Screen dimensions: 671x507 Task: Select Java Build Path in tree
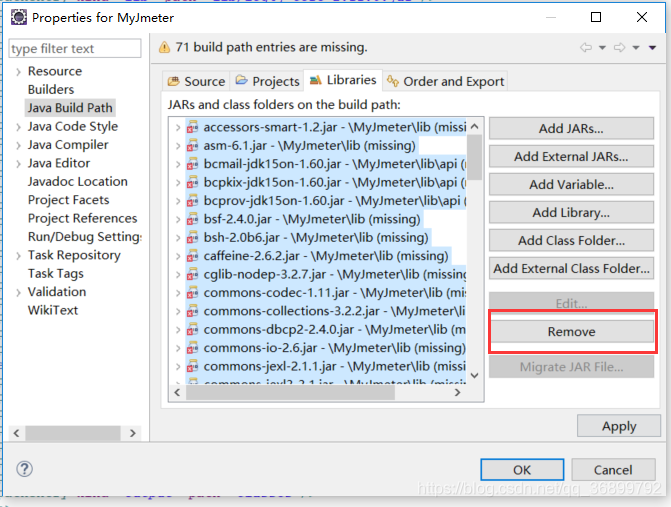click(x=70, y=108)
